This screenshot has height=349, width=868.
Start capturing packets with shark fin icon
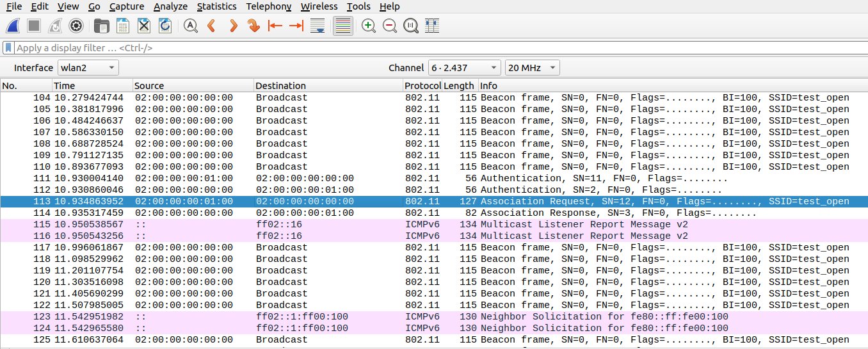(13, 26)
